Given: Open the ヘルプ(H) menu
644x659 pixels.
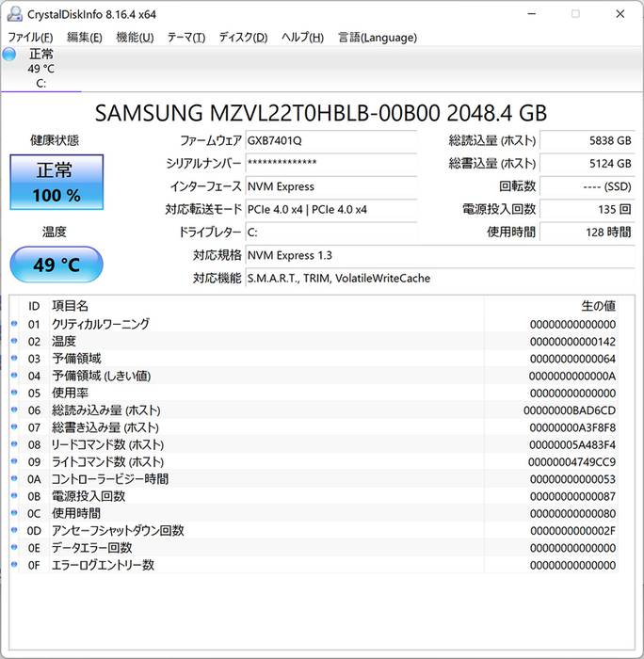Looking at the screenshot, I should (302, 38).
